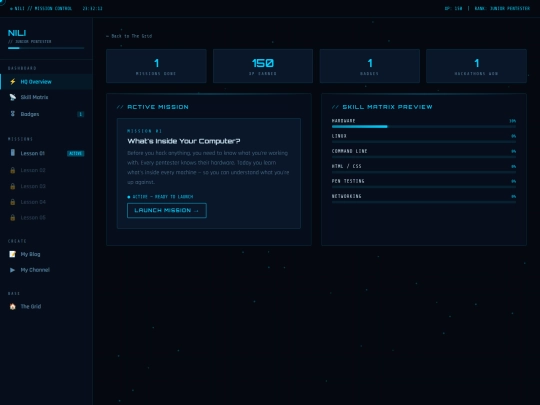Click the Mission #1 label

pyautogui.click(x=144, y=131)
